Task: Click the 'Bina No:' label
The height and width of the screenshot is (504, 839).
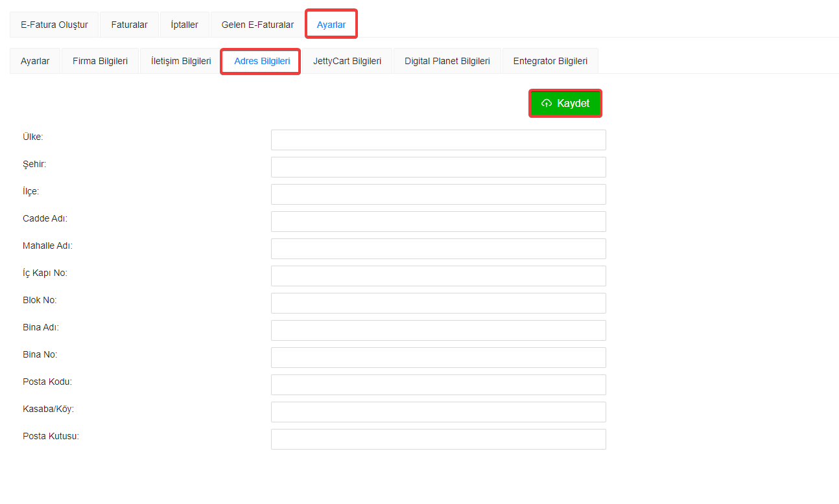Action: point(40,354)
